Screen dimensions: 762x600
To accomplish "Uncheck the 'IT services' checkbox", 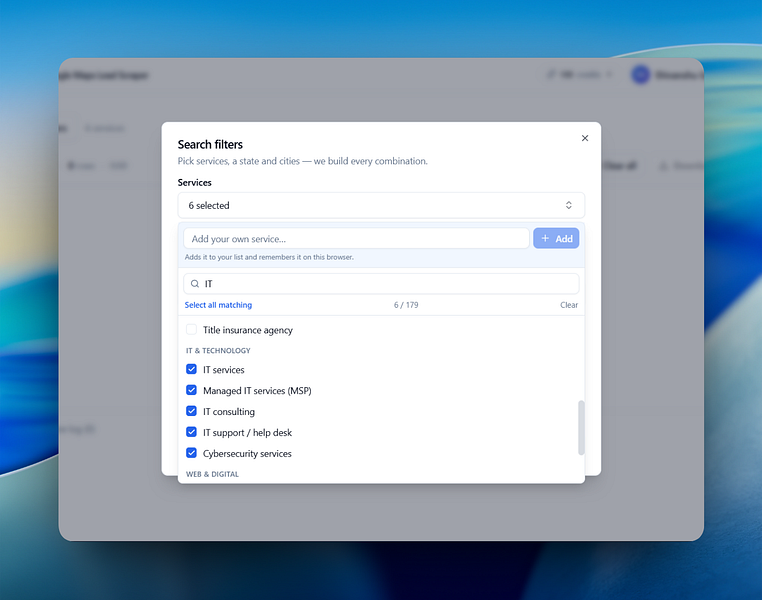I will point(191,369).
